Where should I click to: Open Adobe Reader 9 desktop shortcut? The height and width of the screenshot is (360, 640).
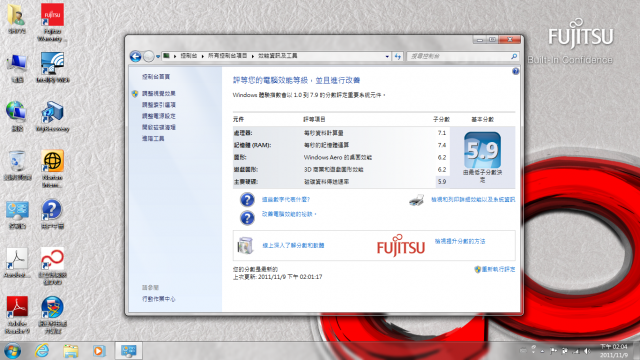click(17, 315)
